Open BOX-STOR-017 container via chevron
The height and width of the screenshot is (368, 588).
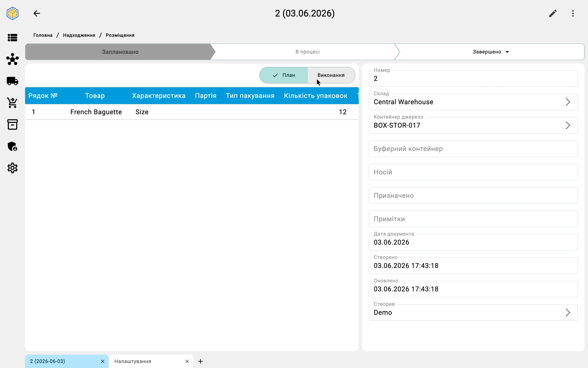568,125
